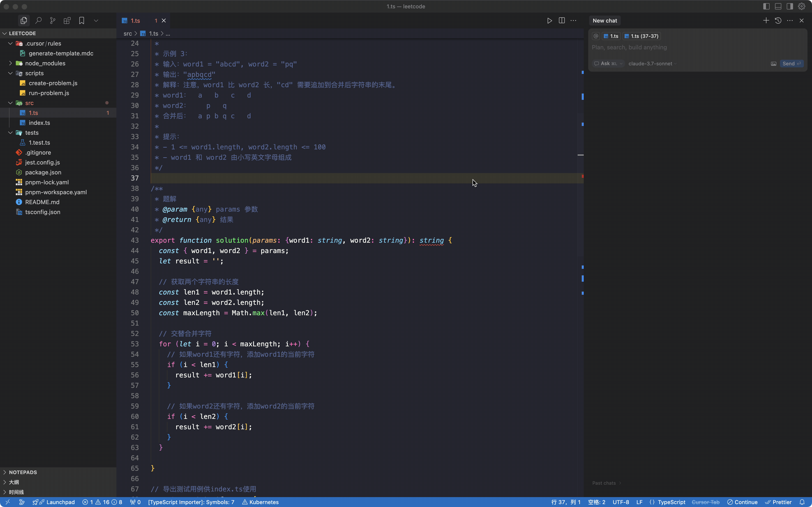Open the Source Control view
This screenshot has width=812, height=507.
pyautogui.click(x=53, y=21)
